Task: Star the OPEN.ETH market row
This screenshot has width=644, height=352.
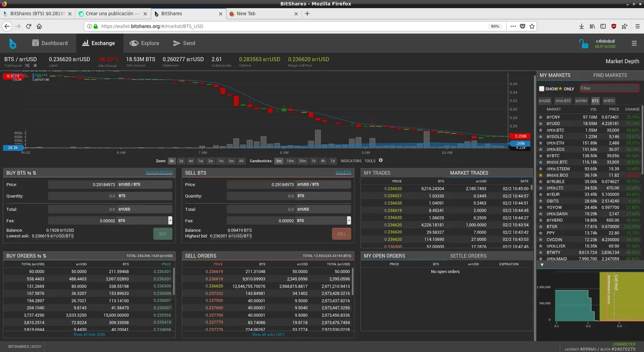Action: 541,143
